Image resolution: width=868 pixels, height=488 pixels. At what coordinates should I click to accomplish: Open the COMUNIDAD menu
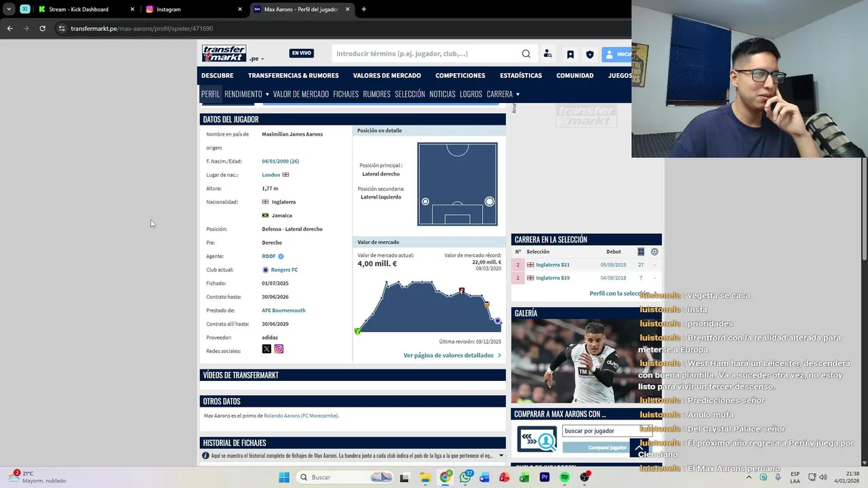tap(575, 75)
